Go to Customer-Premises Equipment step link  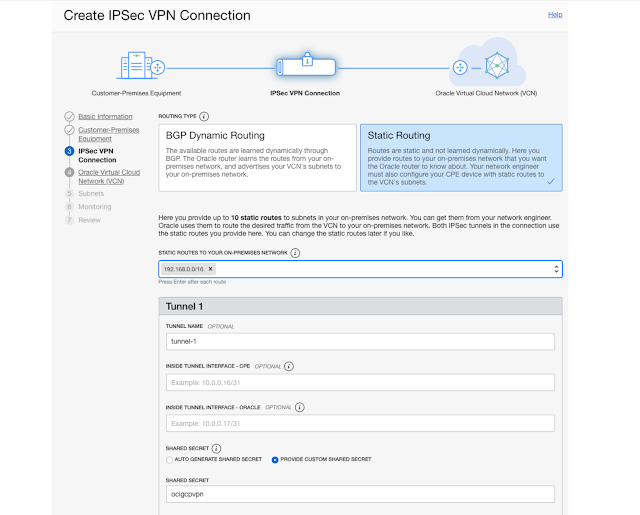[x=109, y=134]
